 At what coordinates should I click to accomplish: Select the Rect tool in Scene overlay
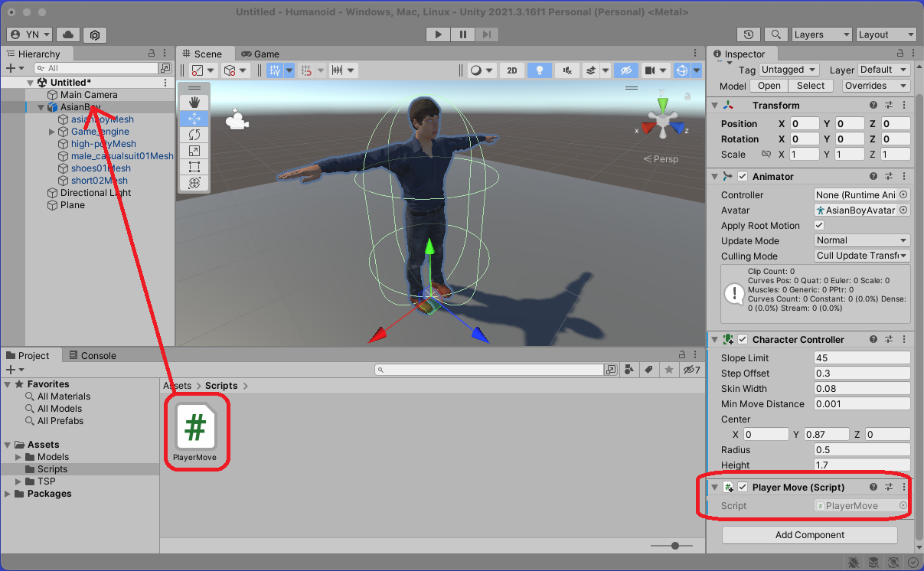tap(194, 167)
